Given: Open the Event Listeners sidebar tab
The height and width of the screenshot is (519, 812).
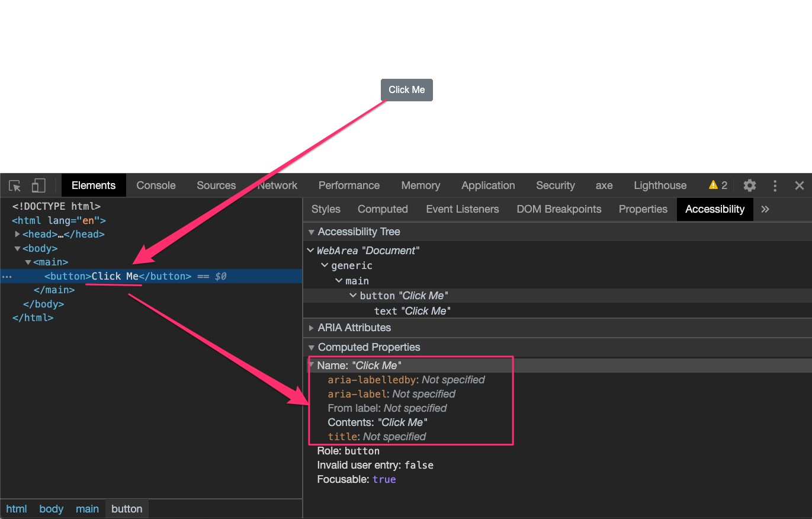Looking at the screenshot, I should coord(463,209).
